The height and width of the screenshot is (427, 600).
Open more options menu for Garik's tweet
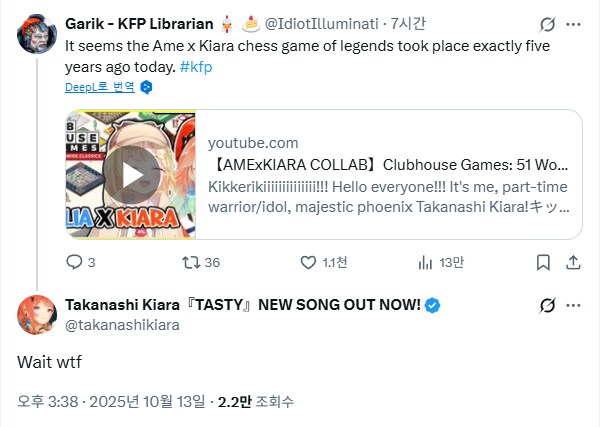pos(575,23)
